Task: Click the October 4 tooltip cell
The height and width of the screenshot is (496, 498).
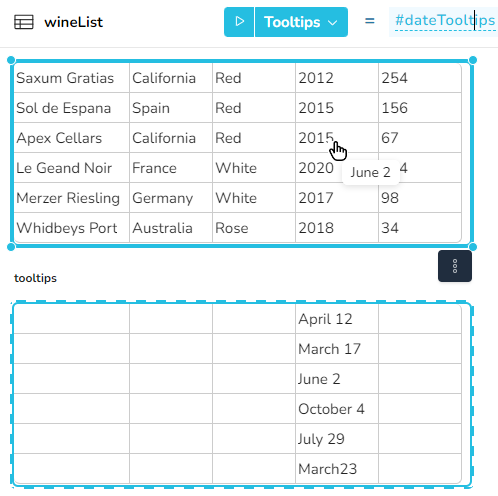Action: 337,409
